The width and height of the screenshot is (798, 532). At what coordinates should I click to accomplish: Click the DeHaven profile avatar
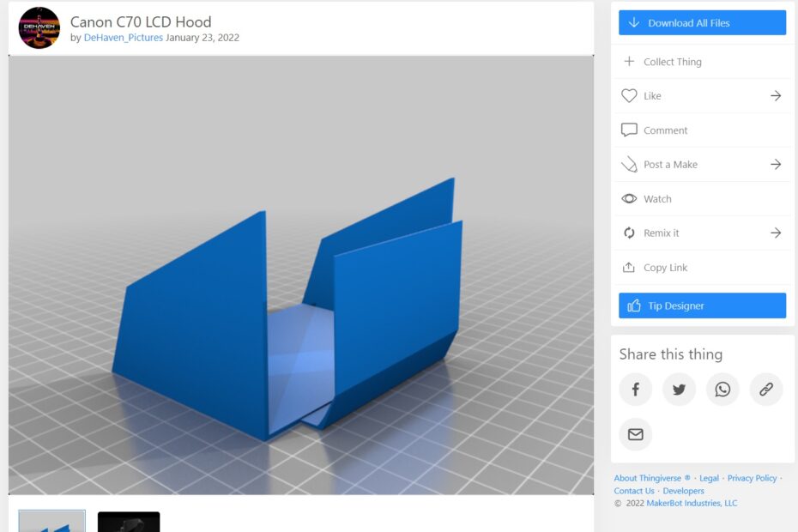pos(39,27)
